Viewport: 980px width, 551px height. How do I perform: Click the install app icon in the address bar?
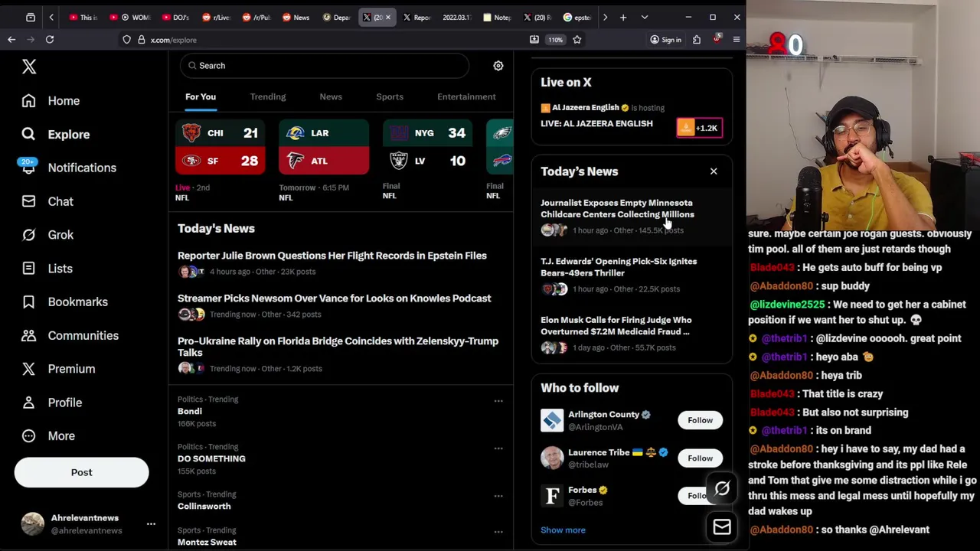click(x=534, y=40)
